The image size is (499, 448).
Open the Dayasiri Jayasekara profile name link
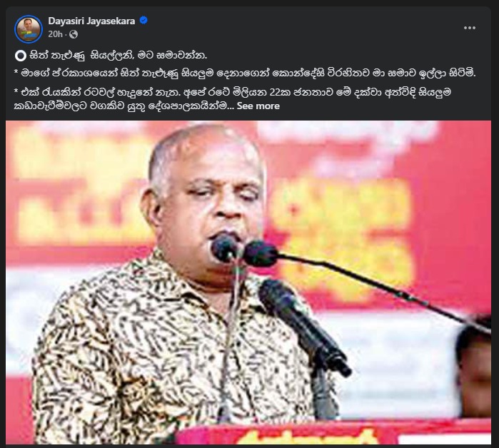pyautogui.click(x=91, y=21)
